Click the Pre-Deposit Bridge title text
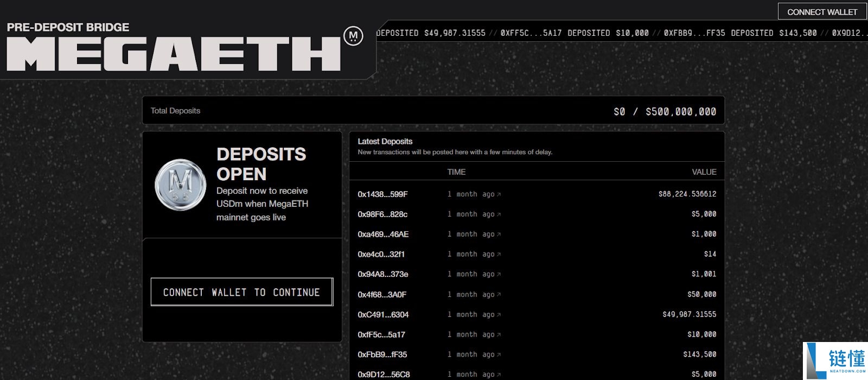Viewport: 868px width, 380px height. coord(68,27)
